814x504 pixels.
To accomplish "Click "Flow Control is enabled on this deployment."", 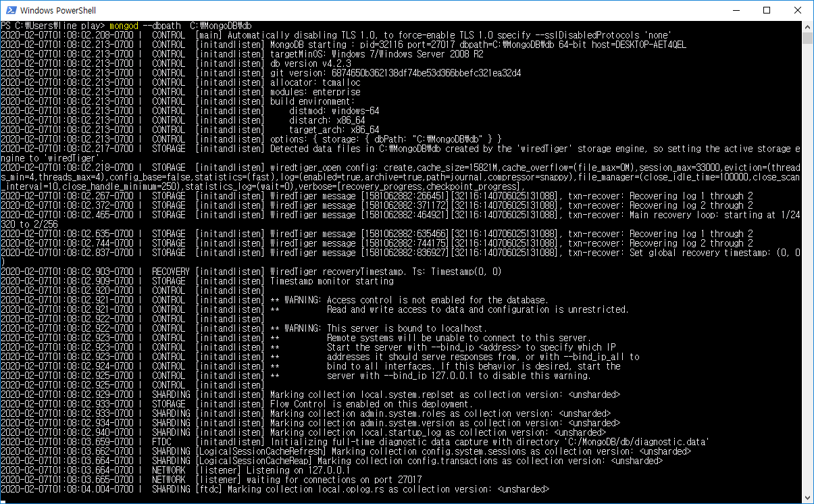I will (x=372, y=404).
